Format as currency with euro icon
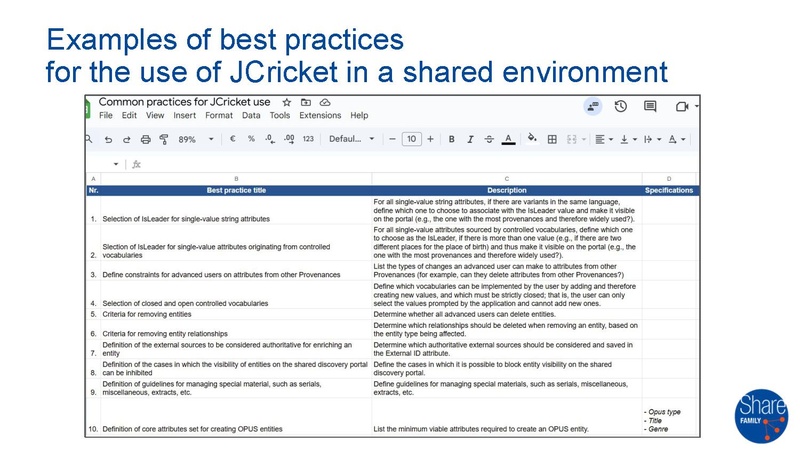 click(x=233, y=139)
